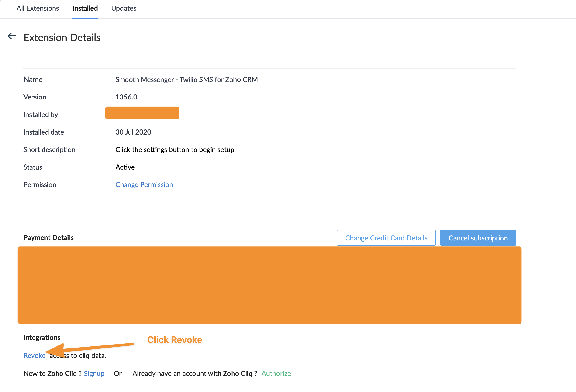
Task: Switch to the All Extensions tab
Action: pyautogui.click(x=38, y=9)
